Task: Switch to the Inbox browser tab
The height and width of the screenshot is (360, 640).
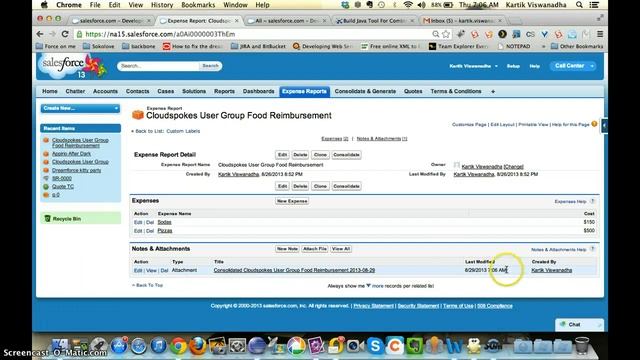Action: coord(462,20)
